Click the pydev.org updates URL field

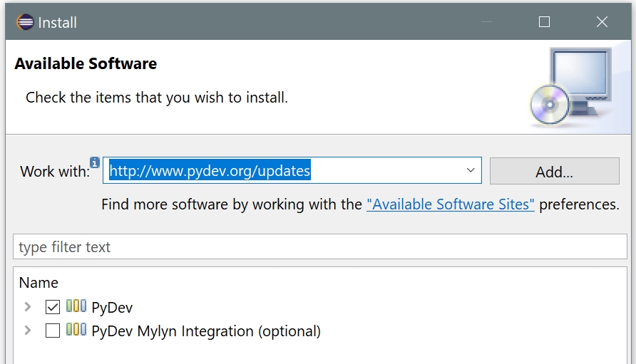click(x=285, y=171)
